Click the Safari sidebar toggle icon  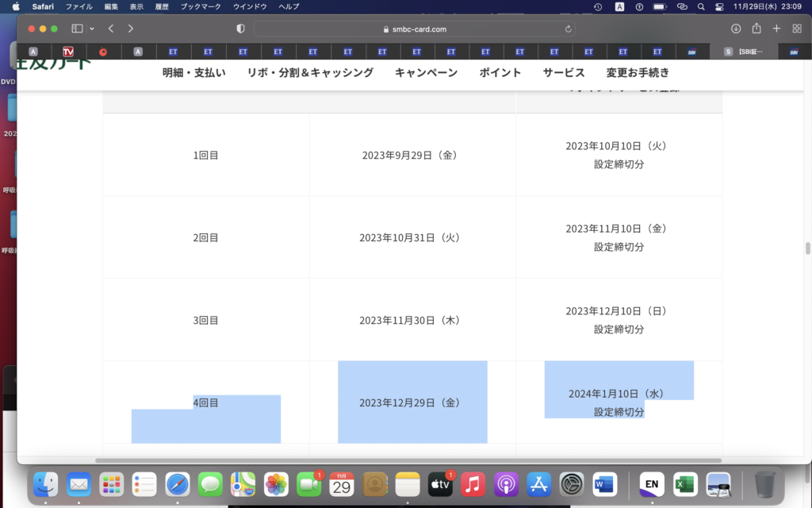[77, 29]
